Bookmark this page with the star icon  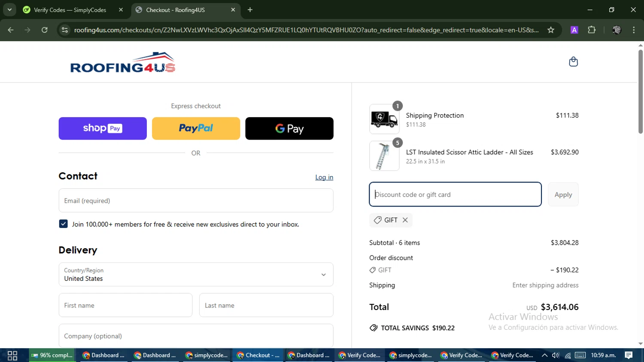click(x=551, y=30)
